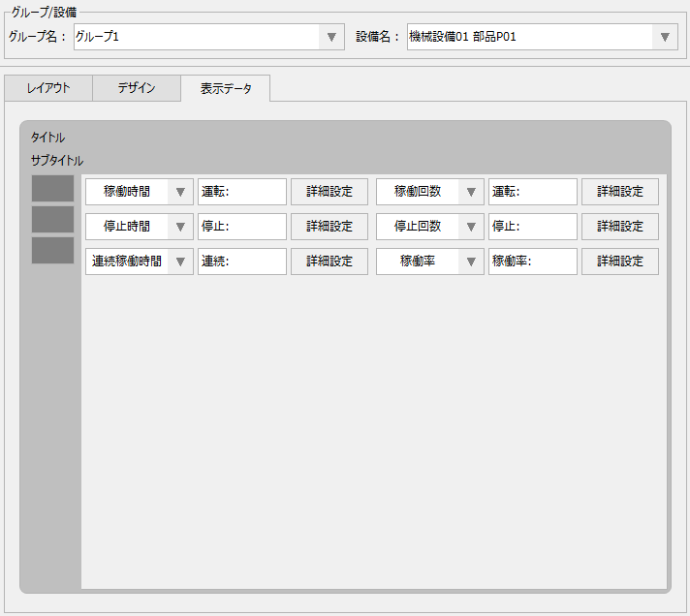Screen dimensions: 690x616
Task: Expand the 稼働率 dropdown
Action: (430, 262)
